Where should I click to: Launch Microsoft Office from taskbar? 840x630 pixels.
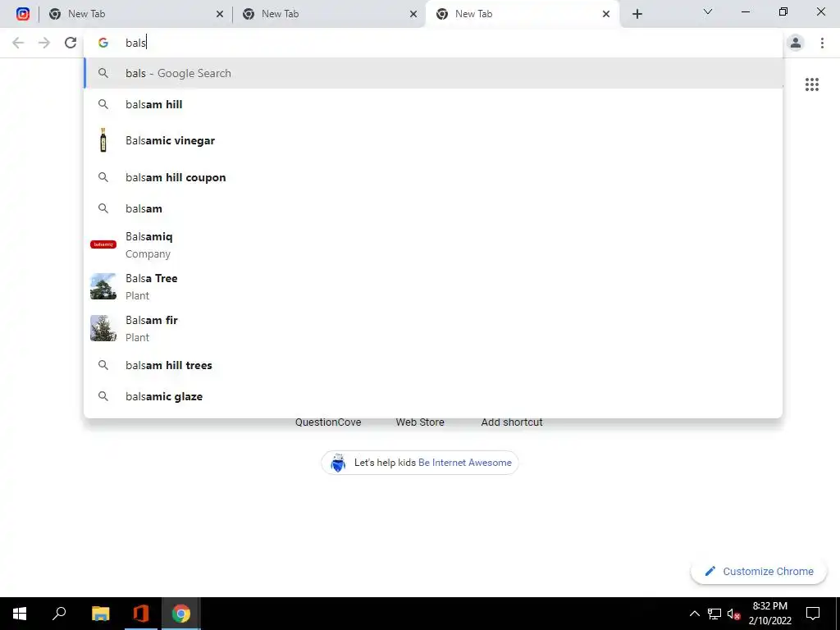(x=140, y=614)
